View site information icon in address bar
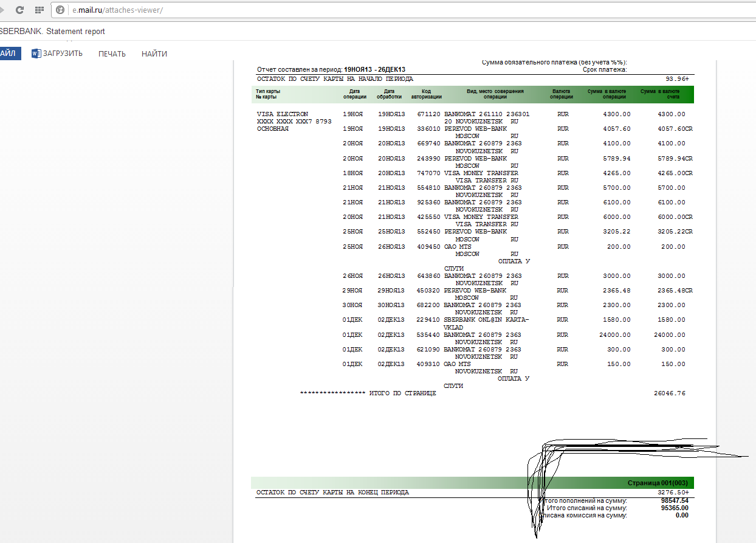The width and height of the screenshot is (756, 543). tap(61, 10)
